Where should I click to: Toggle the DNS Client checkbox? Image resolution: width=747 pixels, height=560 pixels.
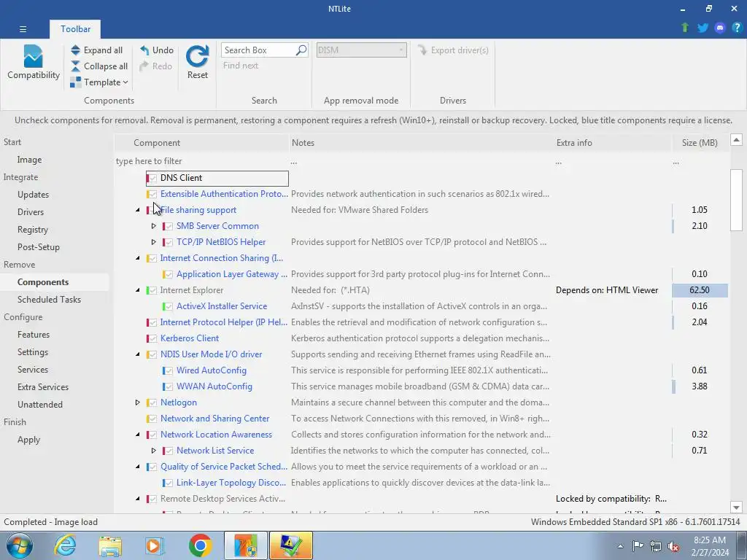pyautogui.click(x=152, y=178)
